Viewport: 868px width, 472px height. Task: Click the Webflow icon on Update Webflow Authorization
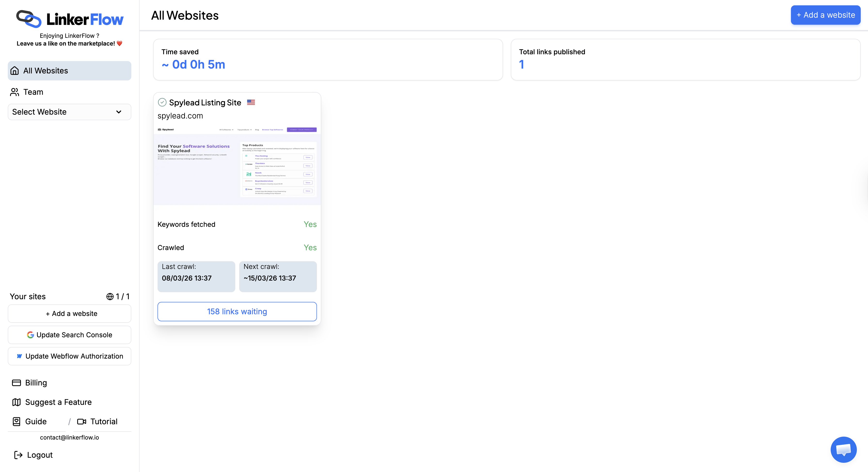pyautogui.click(x=20, y=356)
